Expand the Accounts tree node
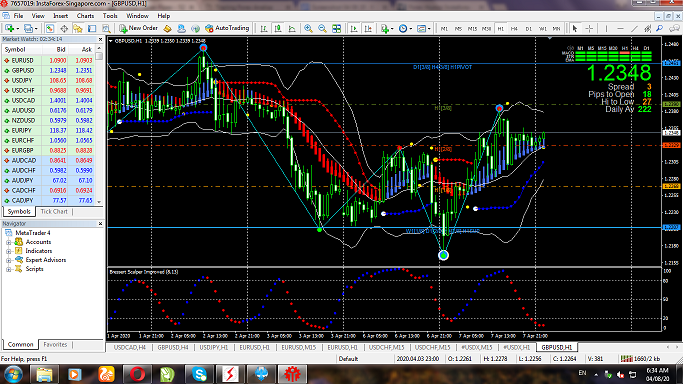The image size is (683, 384). pos(8,242)
